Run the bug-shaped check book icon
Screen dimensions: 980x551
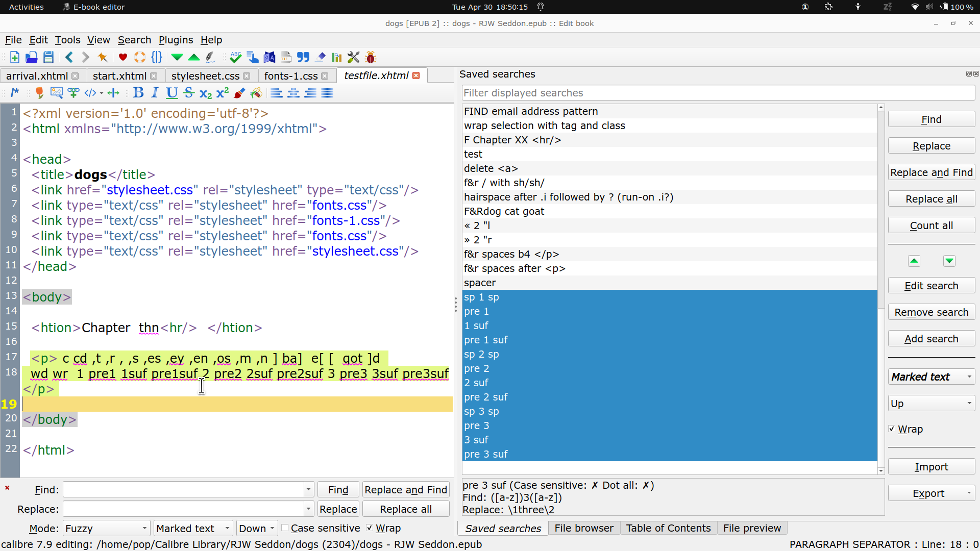[371, 57]
